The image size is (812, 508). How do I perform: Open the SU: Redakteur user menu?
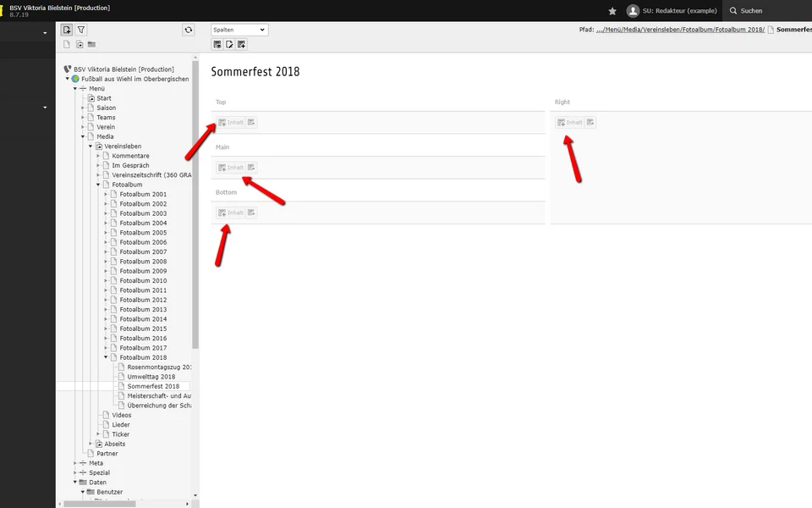(672, 11)
